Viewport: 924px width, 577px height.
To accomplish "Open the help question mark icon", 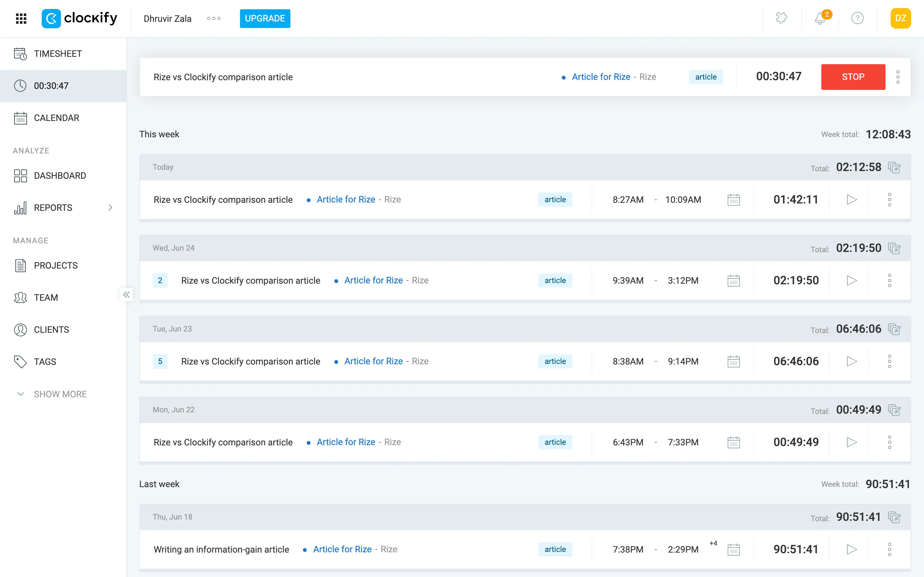I will 857,18.
